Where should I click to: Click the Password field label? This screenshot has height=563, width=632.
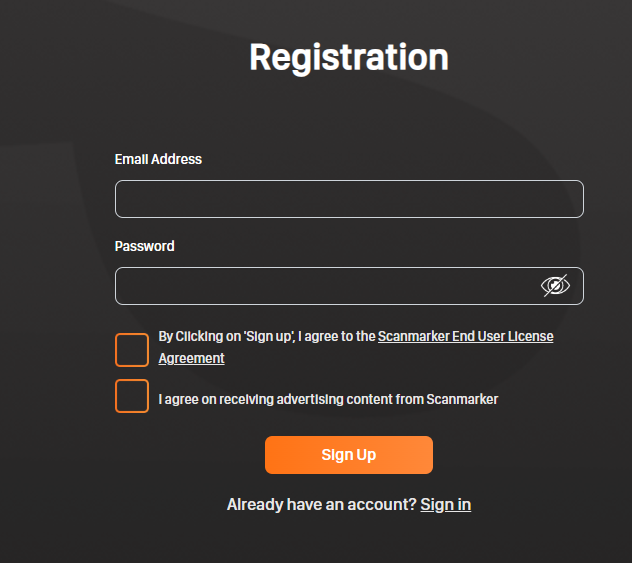pyautogui.click(x=144, y=246)
